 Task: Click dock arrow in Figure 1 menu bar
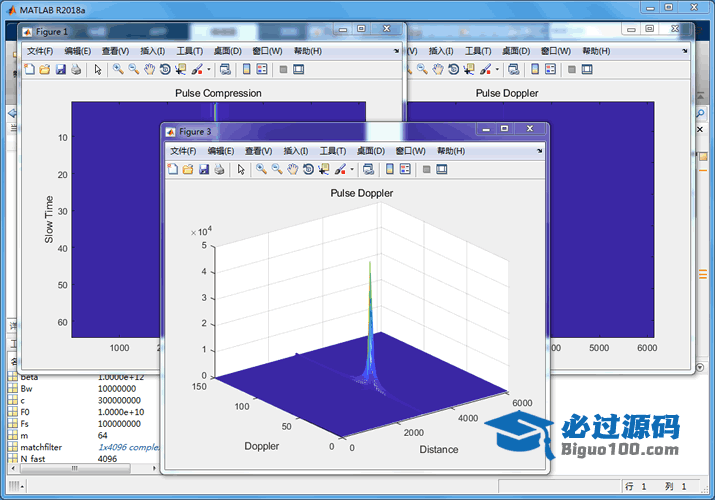396,51
